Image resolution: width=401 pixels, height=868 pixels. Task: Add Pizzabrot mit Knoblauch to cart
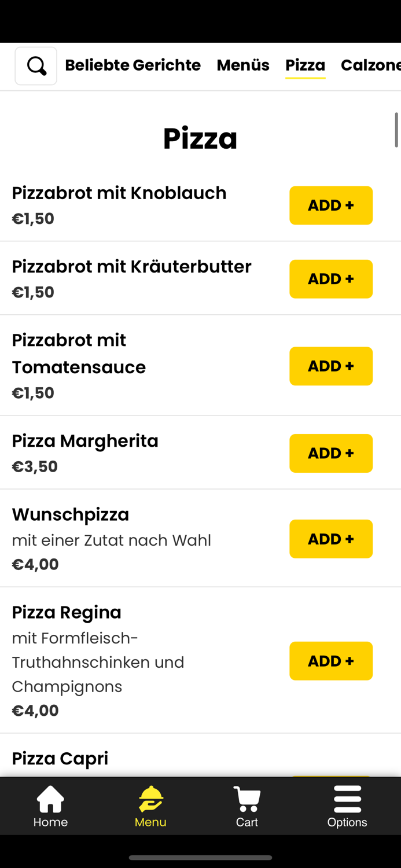[x=331, y=205]
